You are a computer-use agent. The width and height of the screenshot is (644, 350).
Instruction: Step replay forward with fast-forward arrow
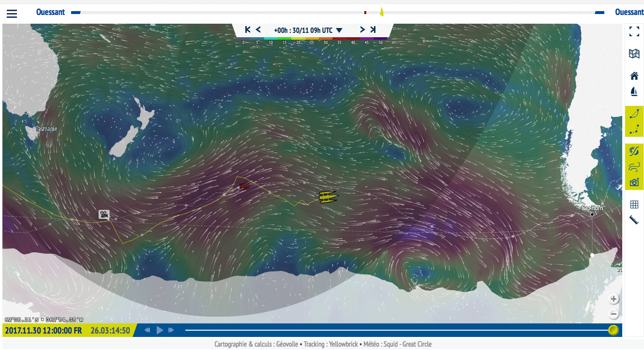[171, 330]
